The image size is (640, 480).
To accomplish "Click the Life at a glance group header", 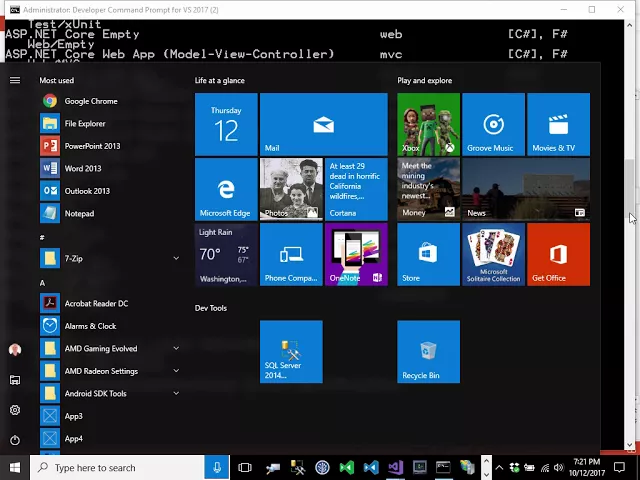I will click(x=220, y=80).
